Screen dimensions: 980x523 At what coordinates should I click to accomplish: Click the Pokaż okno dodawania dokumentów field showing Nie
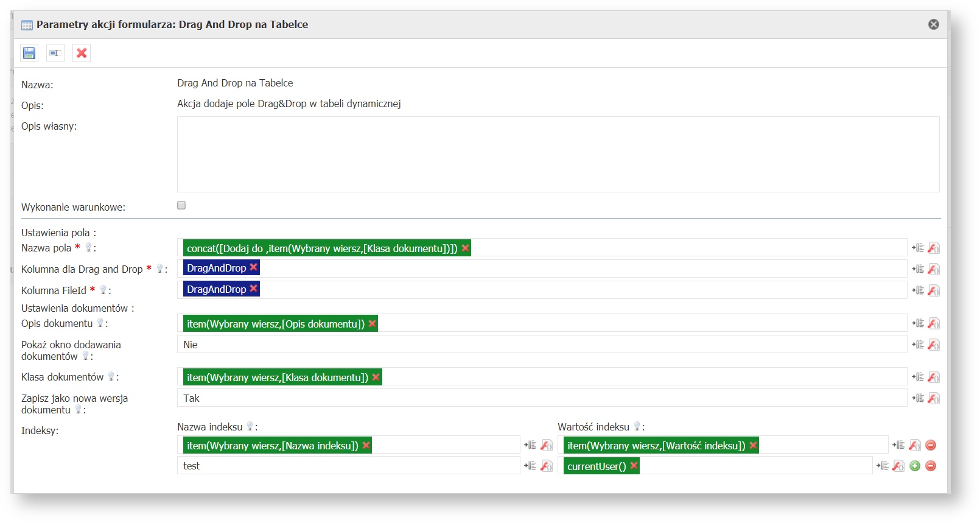click(542, 345)
